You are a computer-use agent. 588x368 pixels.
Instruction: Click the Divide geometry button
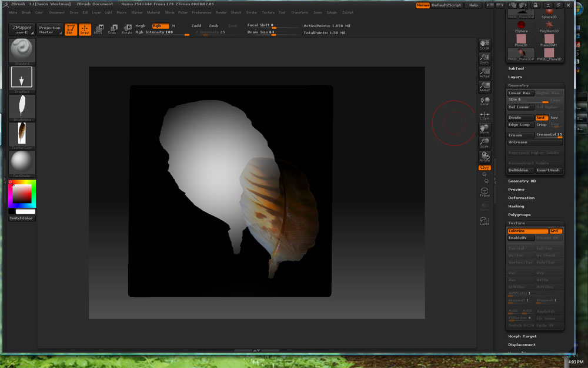point(520,118)
